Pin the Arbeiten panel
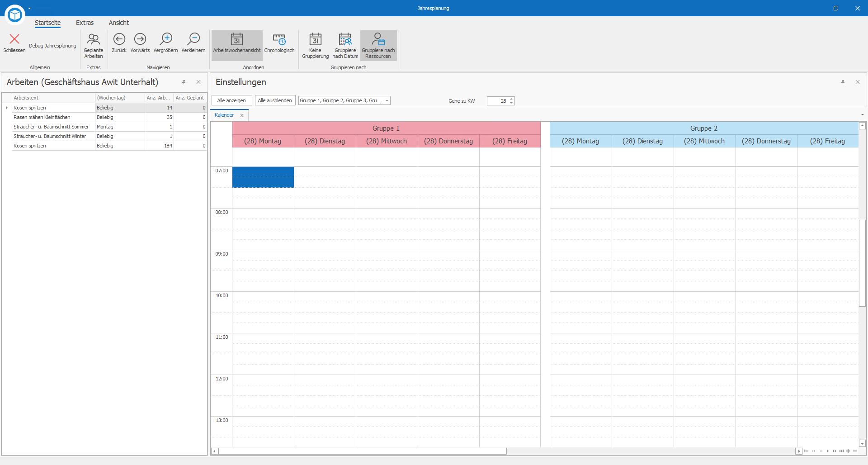Screen dimensions: 868x465 tap(184, 82)
